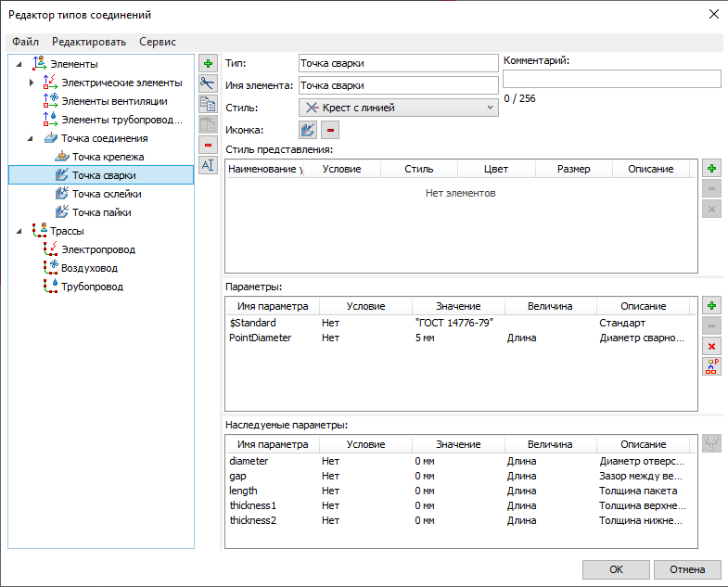This screenshot has height=587, width=728.
Task: Select Точка пайки in the tree
Action: [x=101, y=212]
